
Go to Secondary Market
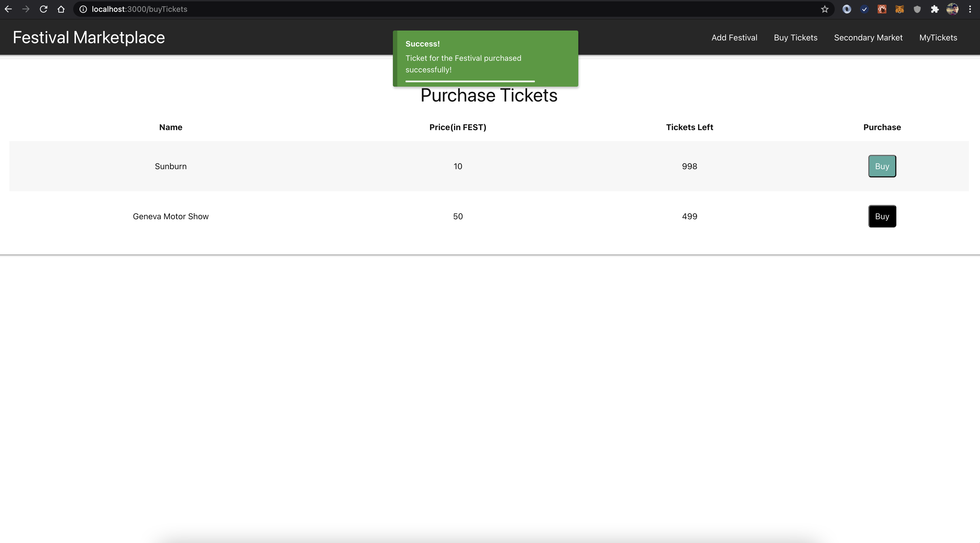click(868, 38)
